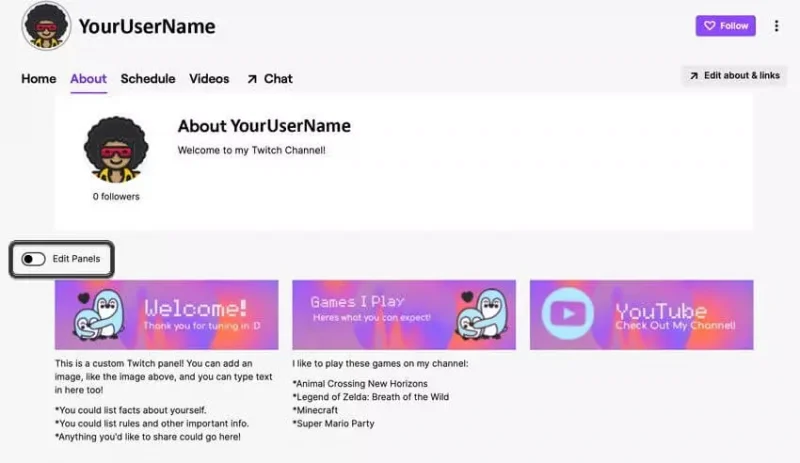
Task: Click *You could list facts about yourself
Action: point(131,410)
